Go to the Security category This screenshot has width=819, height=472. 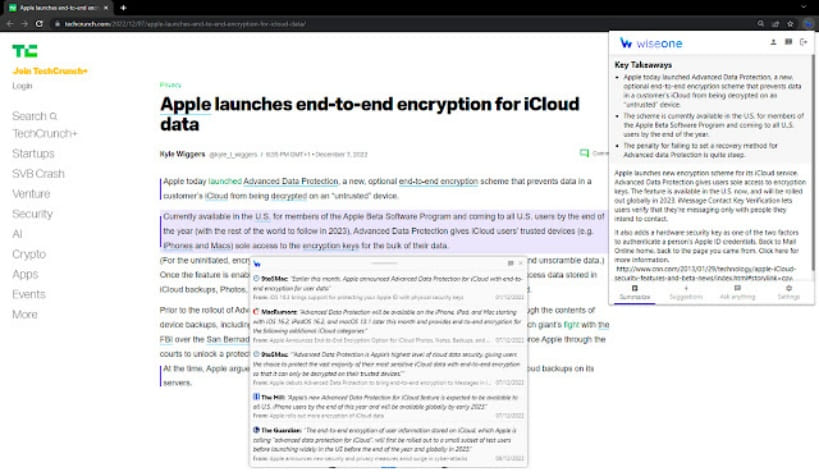(32, 214)
